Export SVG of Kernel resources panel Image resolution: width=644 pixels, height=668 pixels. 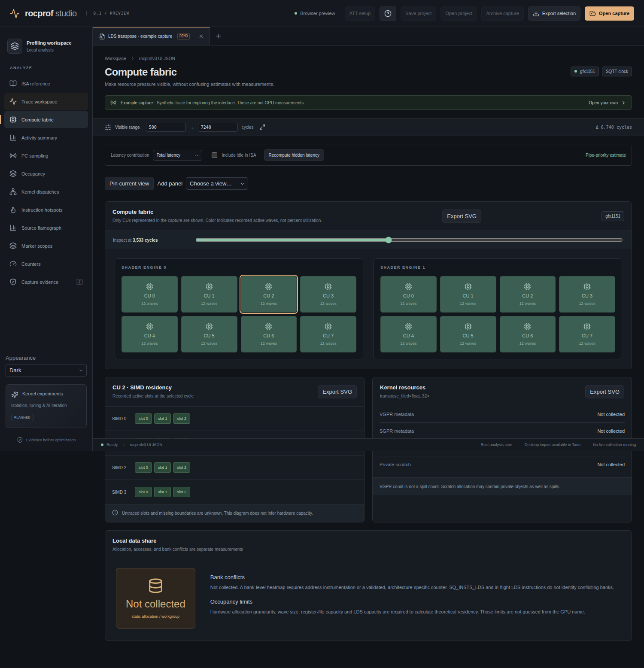point(605,392)
